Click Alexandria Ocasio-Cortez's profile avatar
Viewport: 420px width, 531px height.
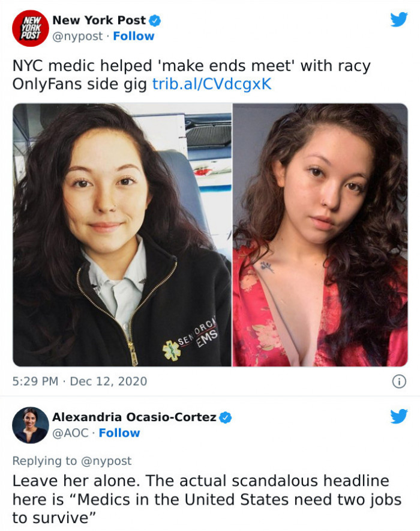(x=31, y=425)
